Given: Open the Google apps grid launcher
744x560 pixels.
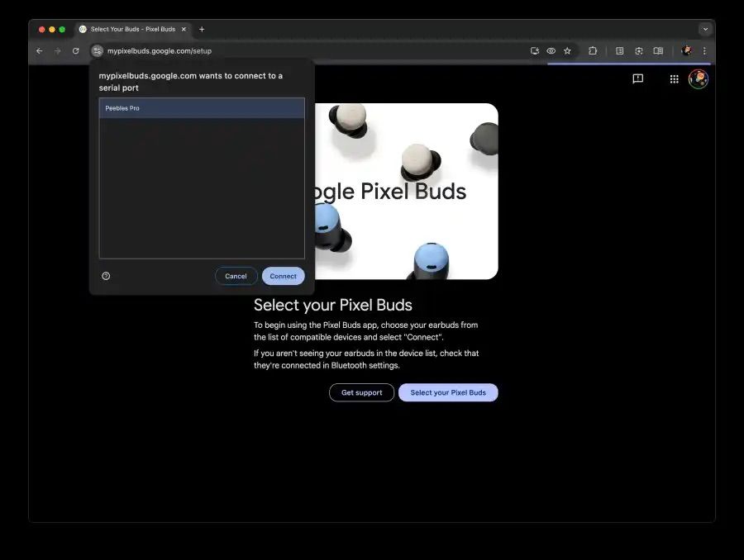Looking at the screenshot, I should point(675,78).
